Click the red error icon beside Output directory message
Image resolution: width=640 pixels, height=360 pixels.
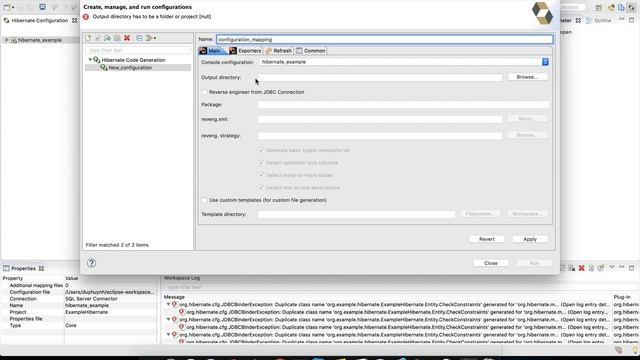(86, 17)
